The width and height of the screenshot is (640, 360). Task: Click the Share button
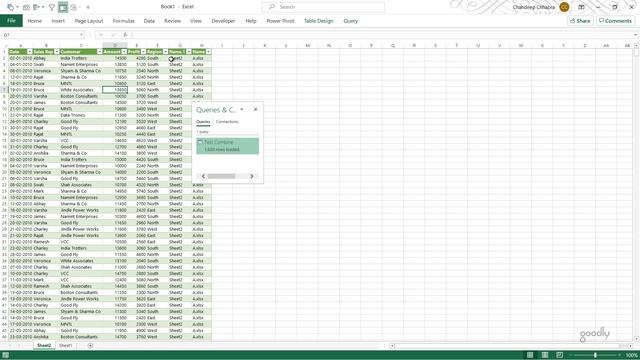point(580,21)
